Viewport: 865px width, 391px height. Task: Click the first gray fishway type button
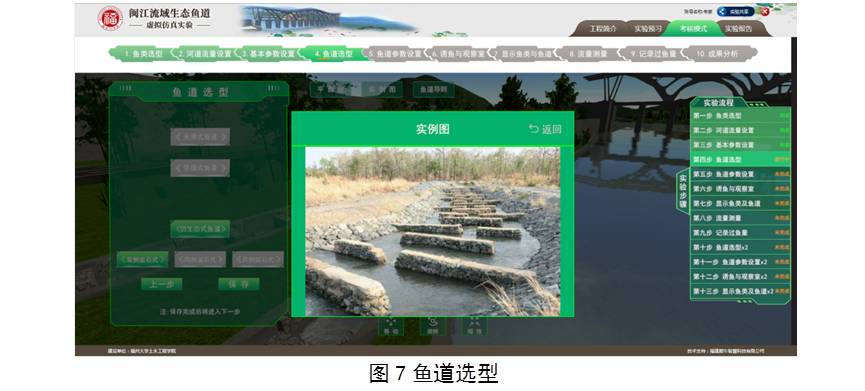(x=200, y=137)
